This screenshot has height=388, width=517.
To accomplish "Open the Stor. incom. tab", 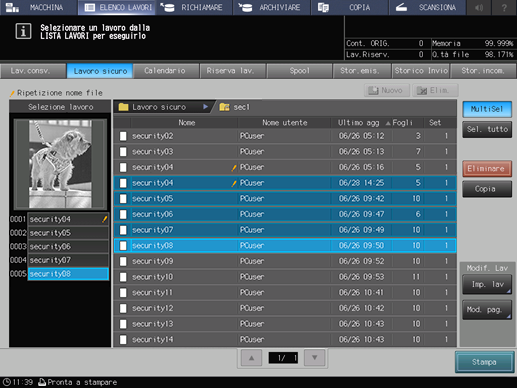I will point(483,71).
